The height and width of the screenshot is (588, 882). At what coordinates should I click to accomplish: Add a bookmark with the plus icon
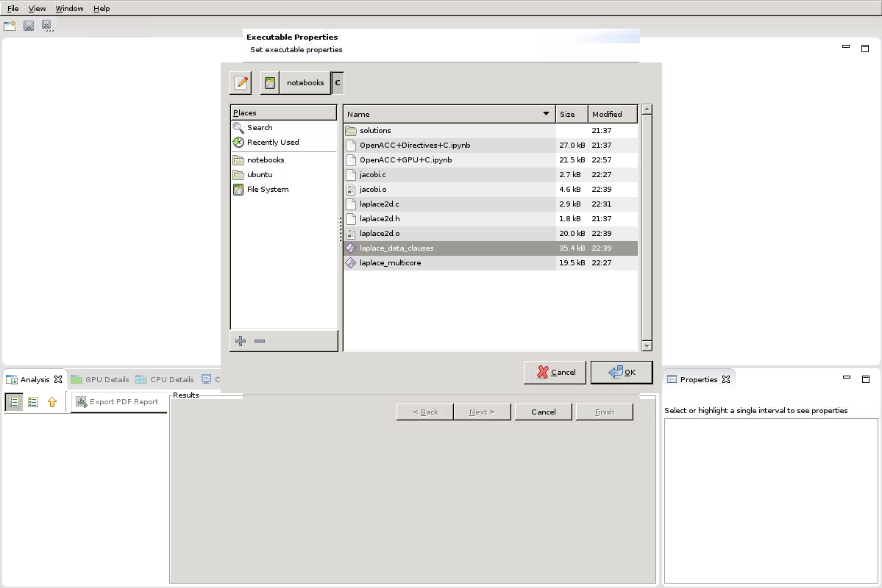click(x=241, y=341)
